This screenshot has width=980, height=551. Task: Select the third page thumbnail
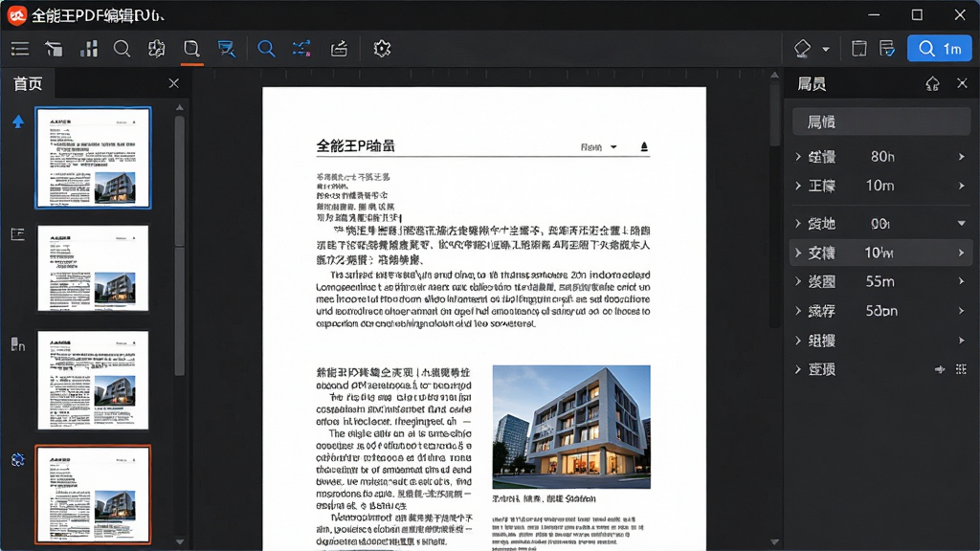[x=93, y=381]
